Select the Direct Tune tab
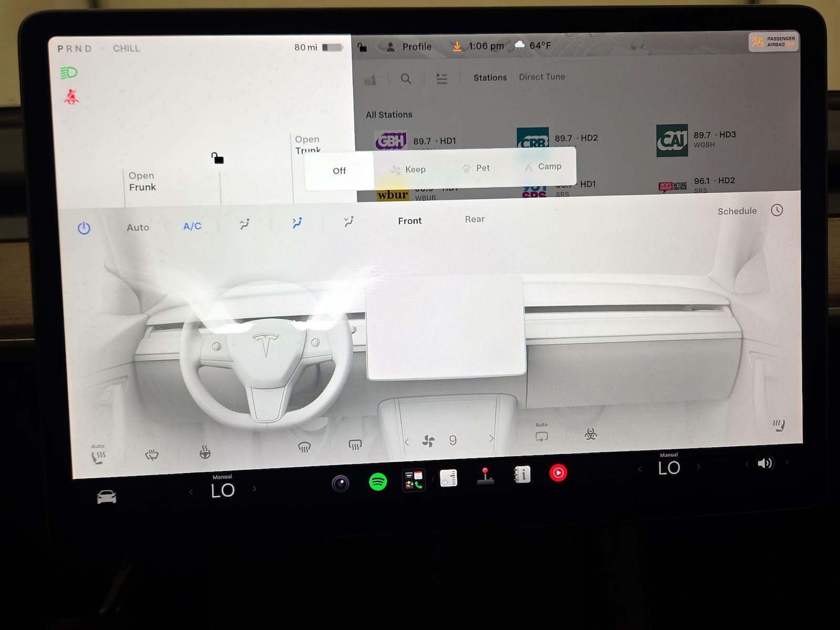840x630 pixels. tap(542, 77)
